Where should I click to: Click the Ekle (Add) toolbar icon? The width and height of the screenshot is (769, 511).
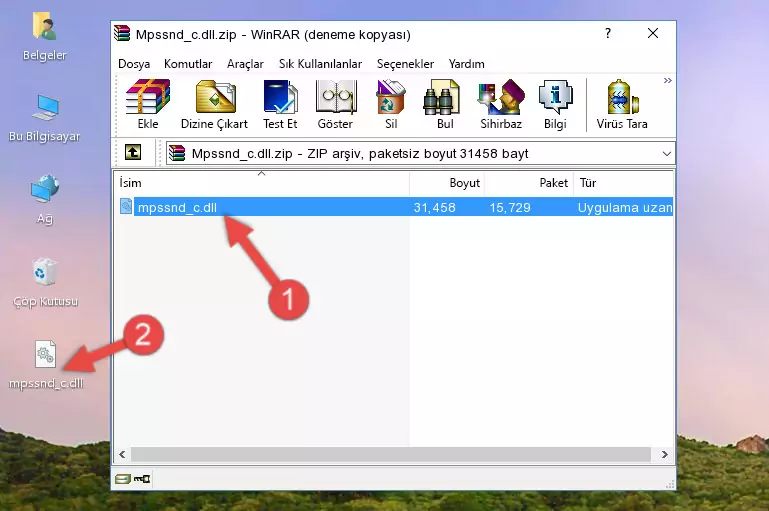point(148,104)
